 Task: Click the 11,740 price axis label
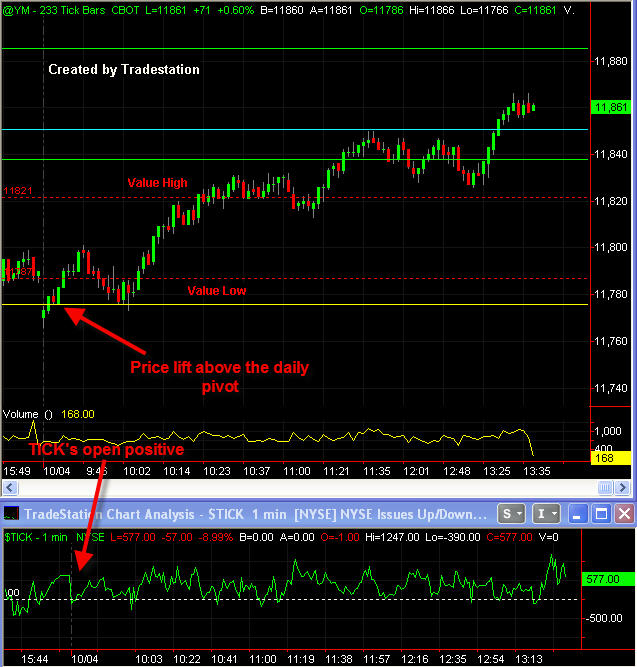tap(611, 388)
